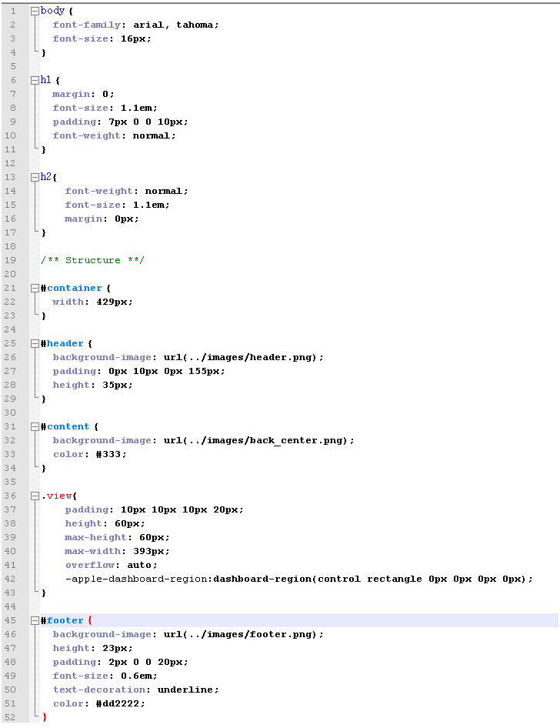Collapse the #header block fold marker
The height and width of the screenshot is (728, 560).
pos(35,343)
